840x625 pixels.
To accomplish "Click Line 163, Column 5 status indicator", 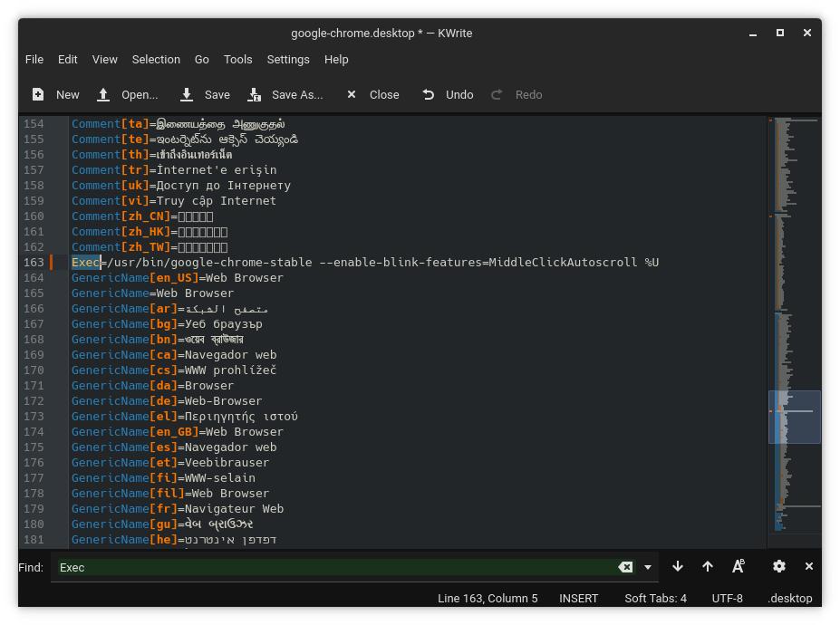I will pos(488,598).
